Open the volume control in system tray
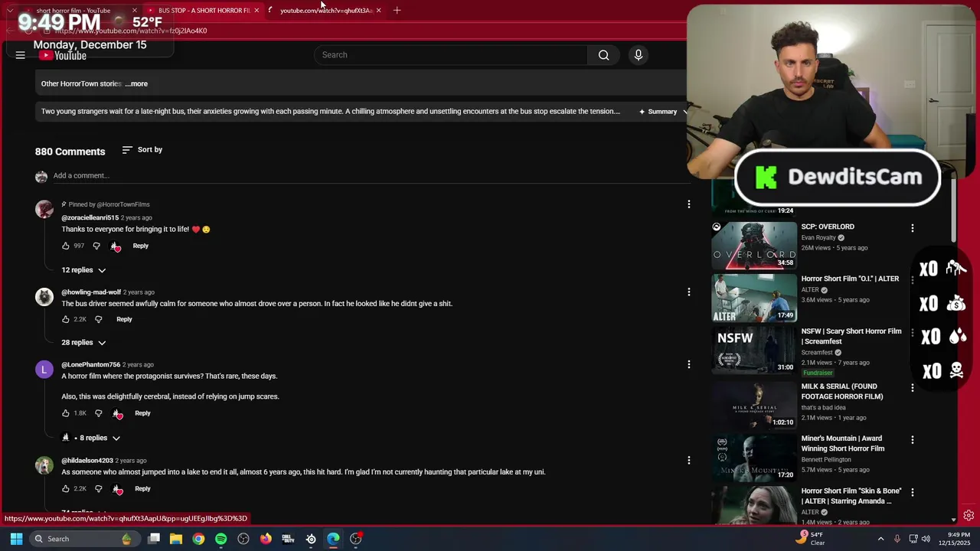Viewport: 980px width, 551px height. [925, 539]
